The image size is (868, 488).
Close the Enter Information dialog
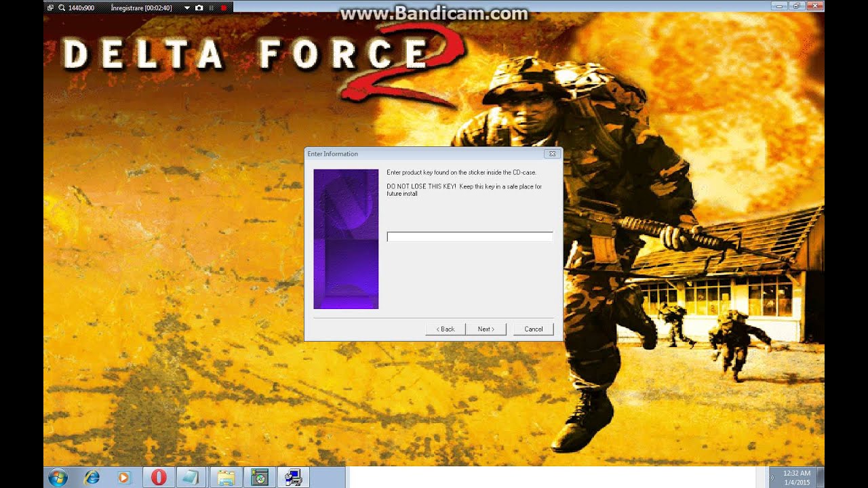click(552, 154)
